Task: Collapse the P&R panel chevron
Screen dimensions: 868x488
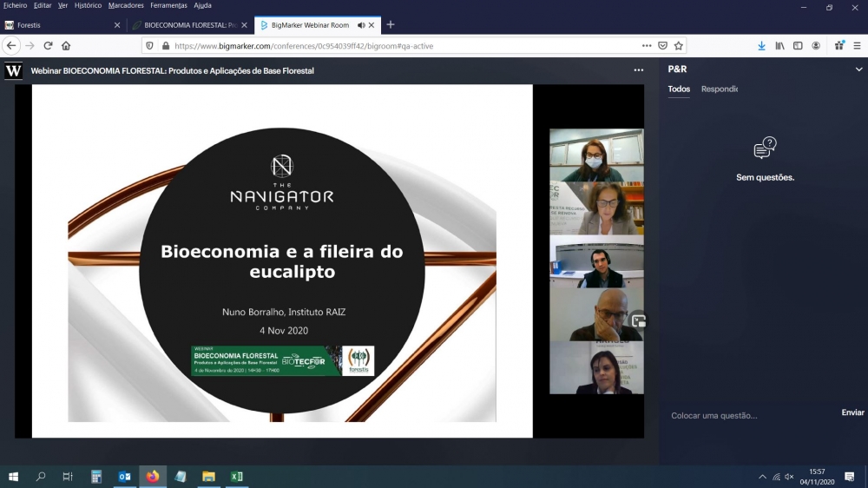Action: coord(858,69)
